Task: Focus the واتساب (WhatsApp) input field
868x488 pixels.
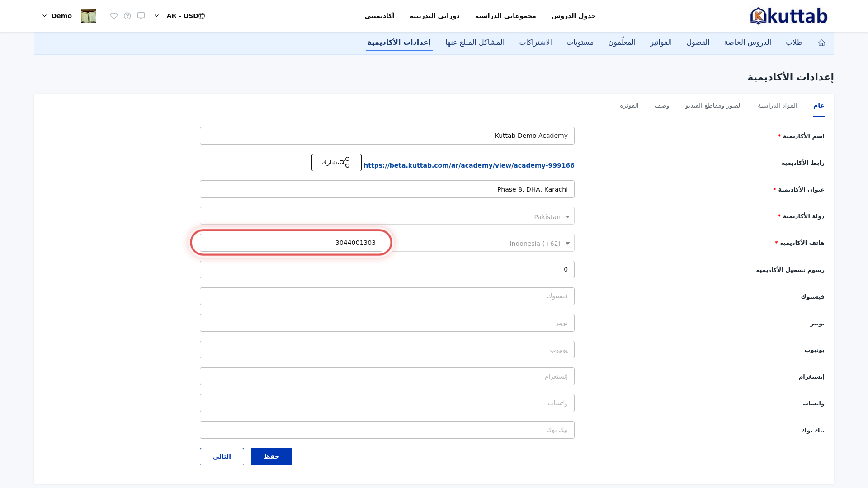Action: coord(387,403)
